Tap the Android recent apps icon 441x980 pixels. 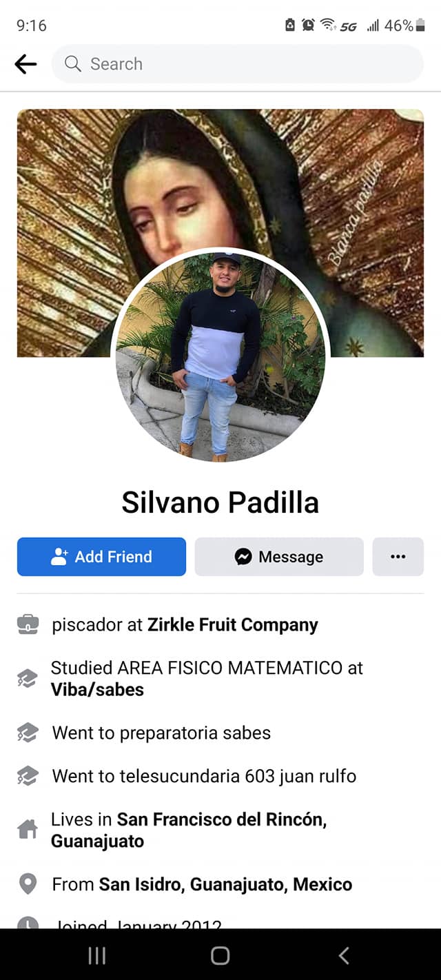(x=97, y=955)
